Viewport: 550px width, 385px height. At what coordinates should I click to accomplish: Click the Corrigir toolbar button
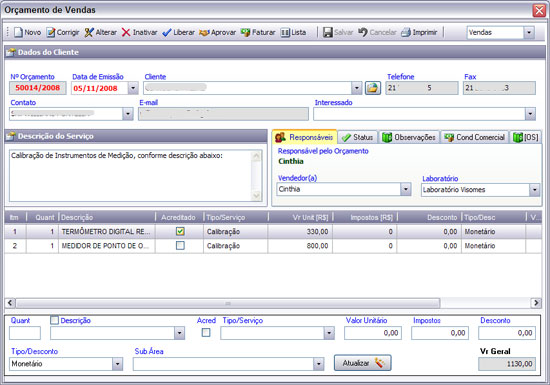point(63,32)
